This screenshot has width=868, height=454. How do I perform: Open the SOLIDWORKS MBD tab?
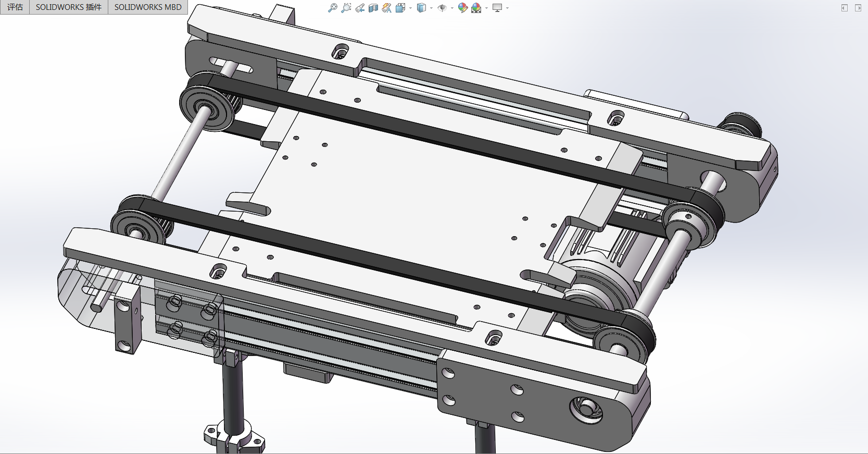[x=148, y=7]
